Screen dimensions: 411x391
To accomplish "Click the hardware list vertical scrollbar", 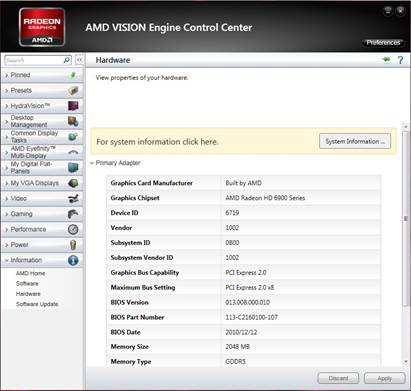I will coord(406,218).
